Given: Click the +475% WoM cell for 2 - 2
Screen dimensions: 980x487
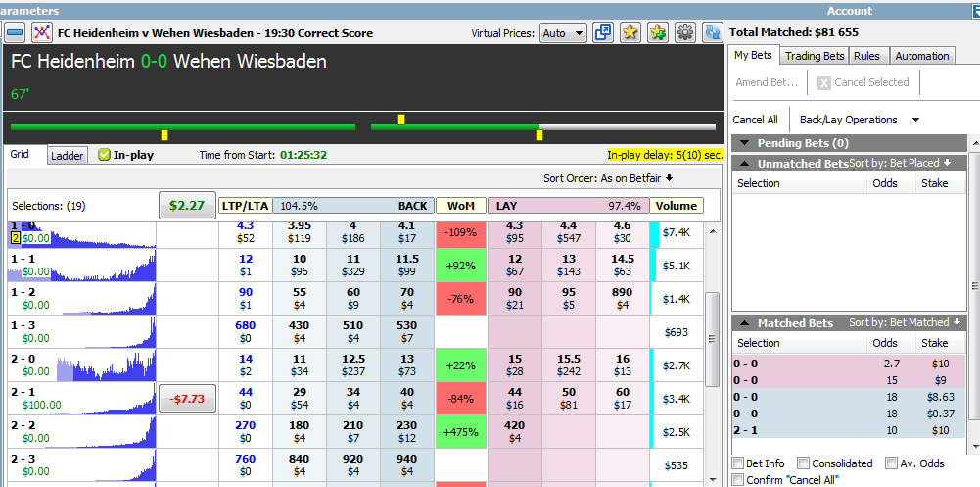Looking at the screenshot, I should coord(461,432).
